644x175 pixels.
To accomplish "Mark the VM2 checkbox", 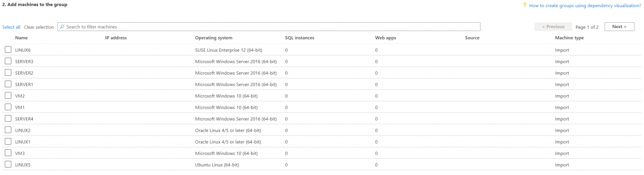I will pyautogui.click(x=8, y=96).
